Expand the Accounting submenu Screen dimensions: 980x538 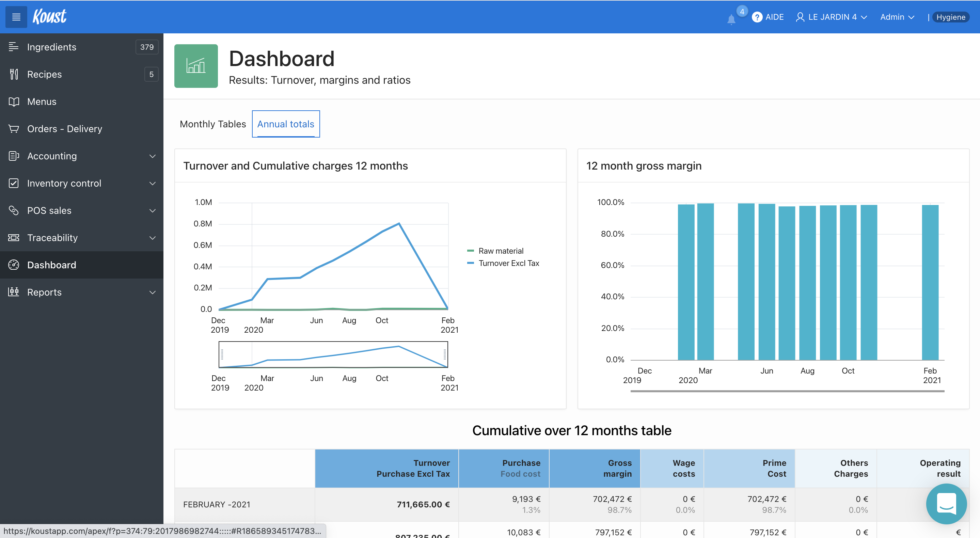coord(152,156)
